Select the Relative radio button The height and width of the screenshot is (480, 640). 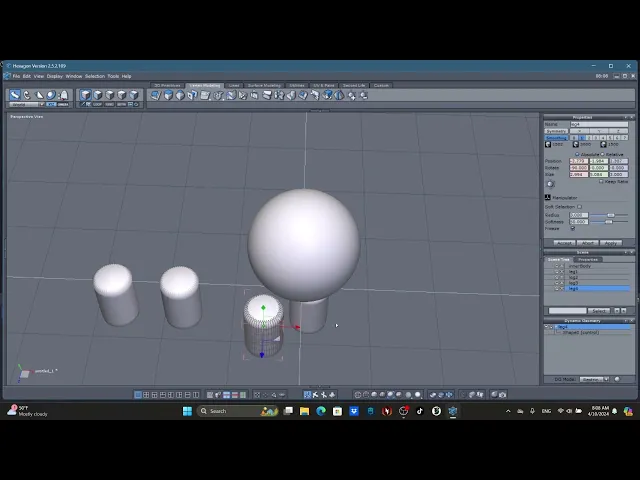tap(602, 154)
